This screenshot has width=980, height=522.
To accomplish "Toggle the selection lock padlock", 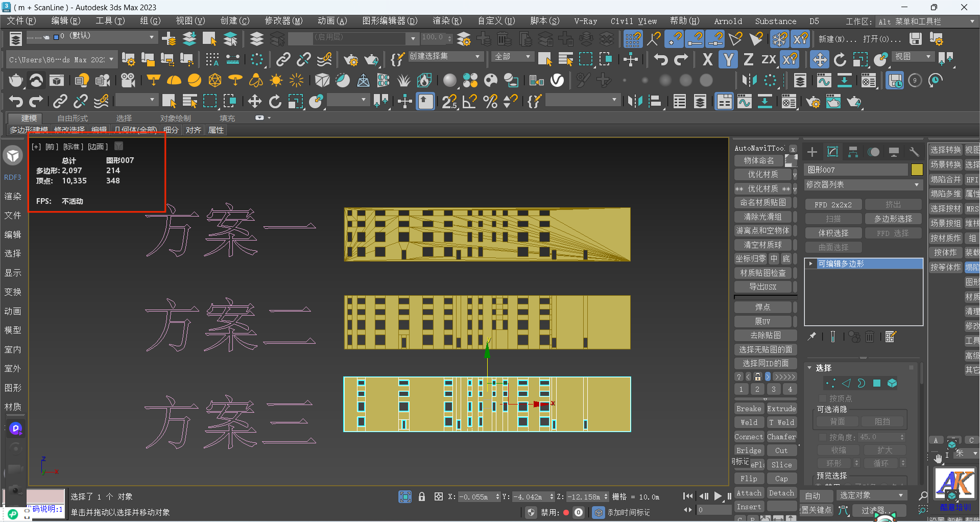I will coord(422,496).
